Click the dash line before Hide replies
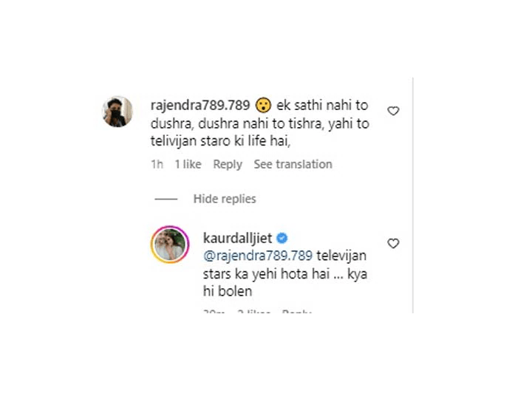The height and width of the screenshot is (399, 532). [166, 199]
